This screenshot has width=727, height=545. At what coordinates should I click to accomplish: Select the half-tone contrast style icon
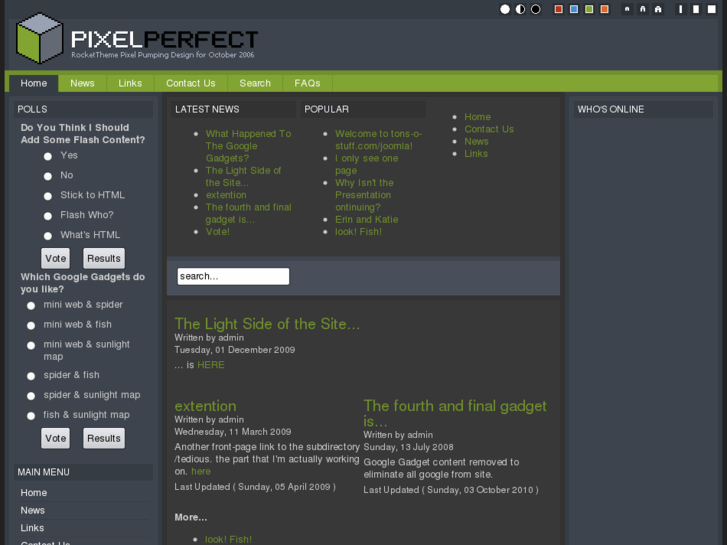coord(520,9)
